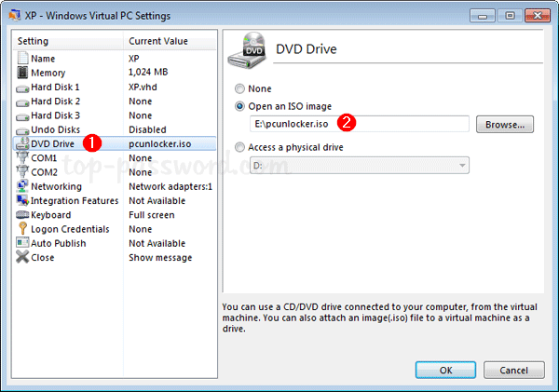Click the Logon Credentials icon
The width and height of the screenshot is (559, 392).
tap(22, 229)
